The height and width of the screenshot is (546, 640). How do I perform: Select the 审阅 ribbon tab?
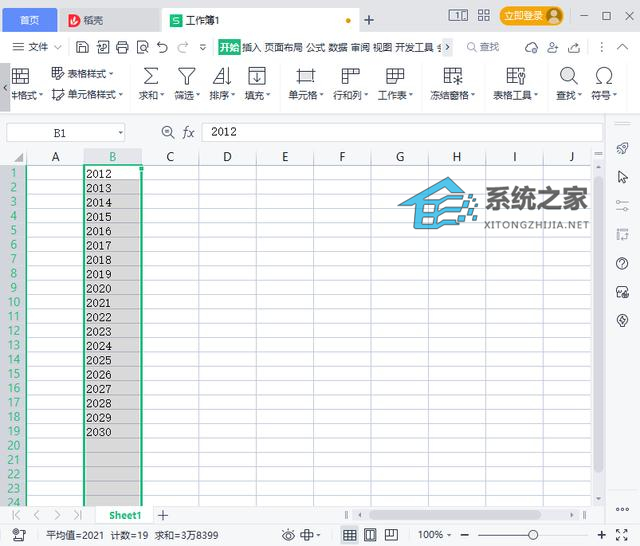pyautogui.click(x=360, y=47)
